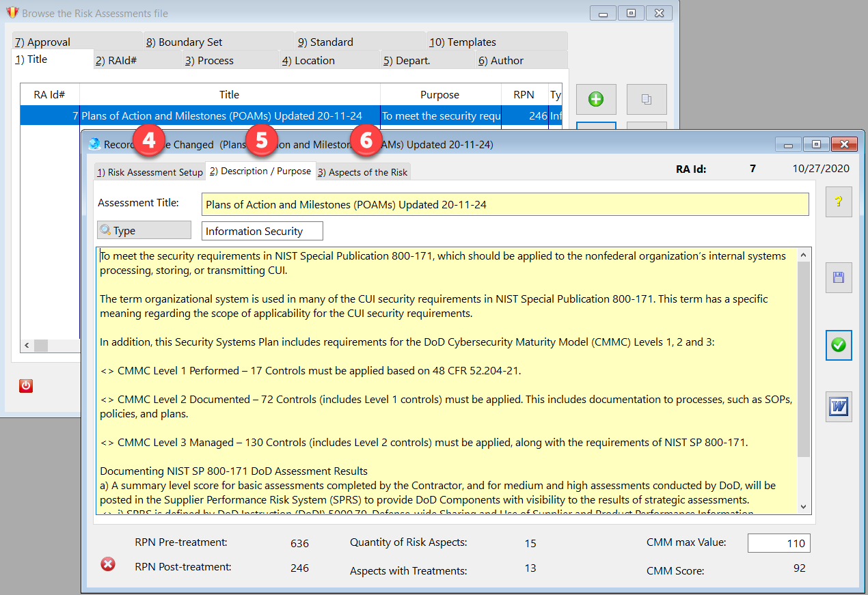Save the record with the floppy disk icon
Screen dimensions: 868x595
(x=839, y=277)
